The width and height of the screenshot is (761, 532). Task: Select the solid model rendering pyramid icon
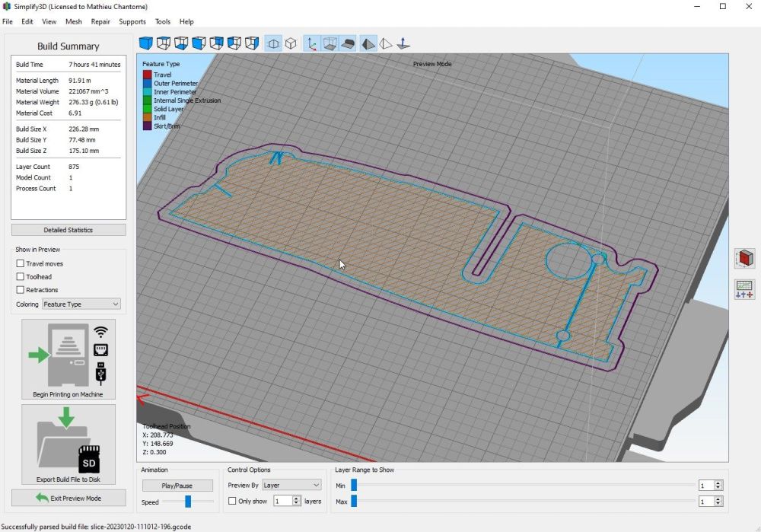coord(367,43)
